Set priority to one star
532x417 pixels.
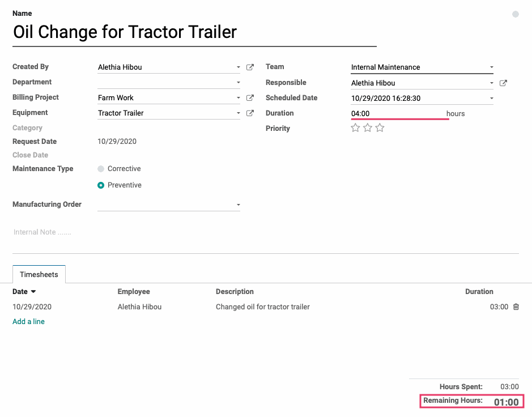coord(355,128)
